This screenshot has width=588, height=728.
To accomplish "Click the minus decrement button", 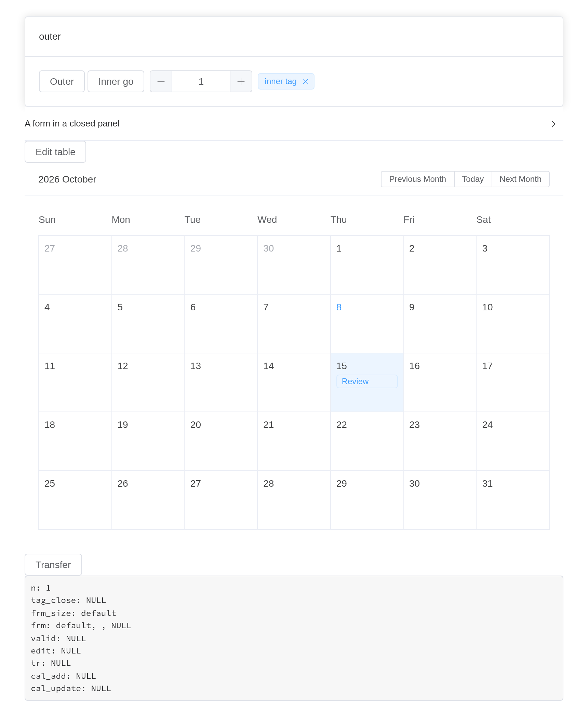I will pyautogui.click(x=161, y=81).
